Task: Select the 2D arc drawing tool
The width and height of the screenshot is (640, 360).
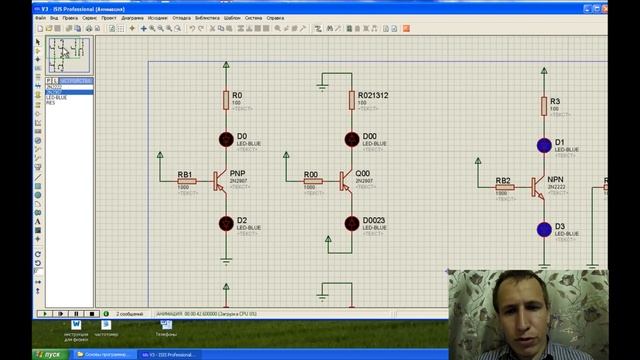Action: click(x=38, y=204)
